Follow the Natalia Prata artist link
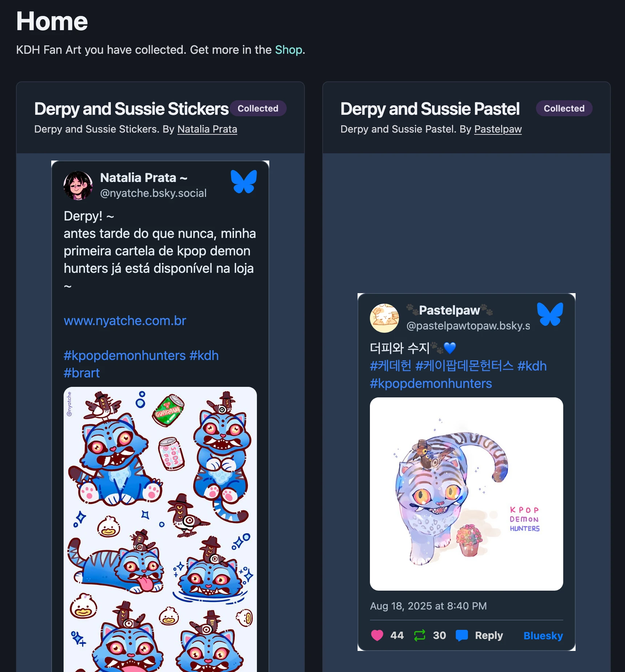The image size is (625, 672). pyautogui.click(x=207, y=129)
